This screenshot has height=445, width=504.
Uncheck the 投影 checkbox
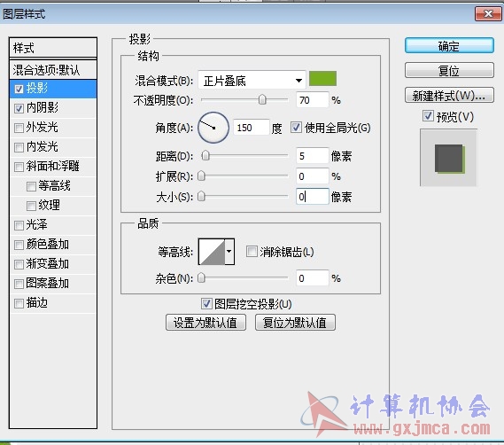19,89
